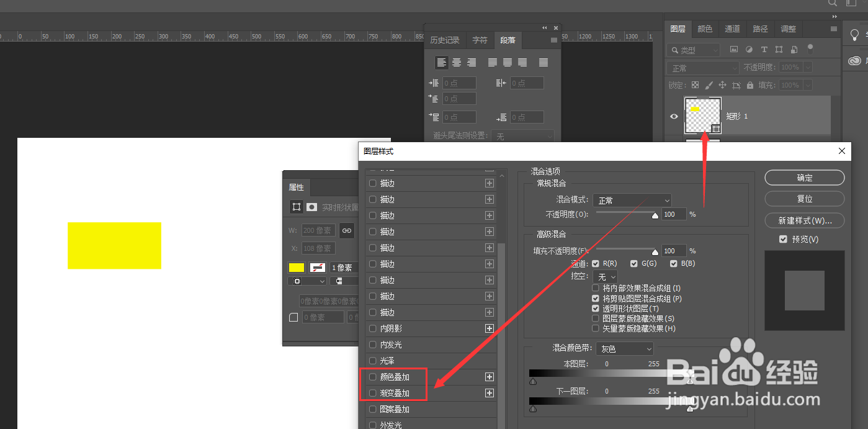Image resolution: width=868 pixels, height=429 pixels.
Task: Click the smart object filter icon
Action: (x=794, y=50)
